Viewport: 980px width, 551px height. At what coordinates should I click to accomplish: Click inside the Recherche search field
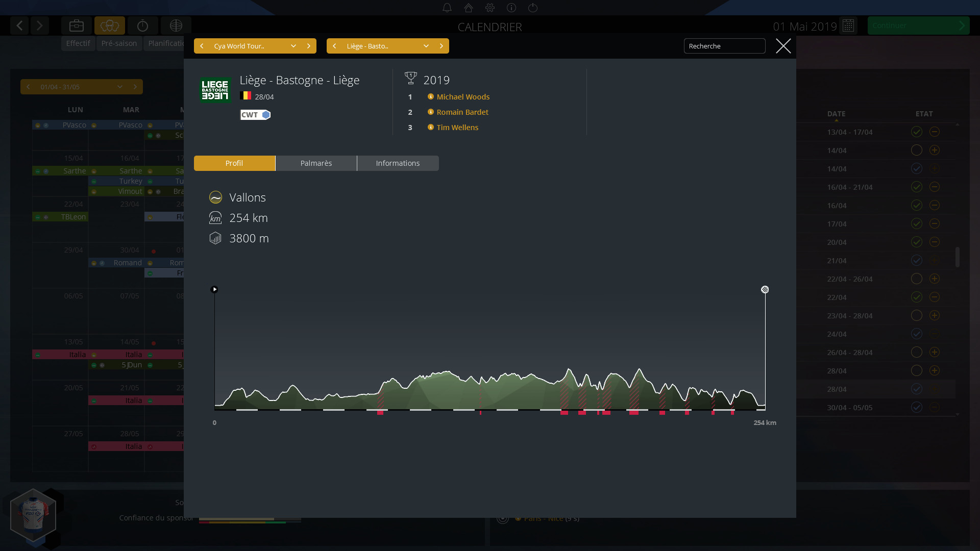click(x=724, y=46)
